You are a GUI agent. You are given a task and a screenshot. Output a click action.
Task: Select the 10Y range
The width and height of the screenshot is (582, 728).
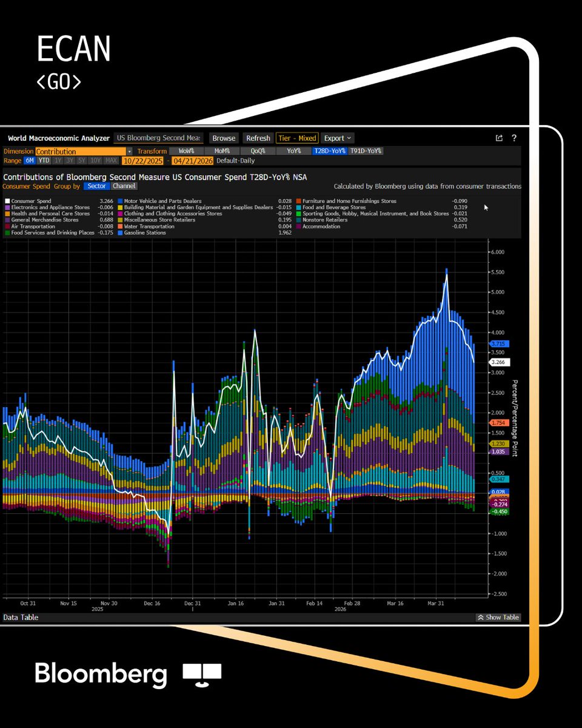95,161
